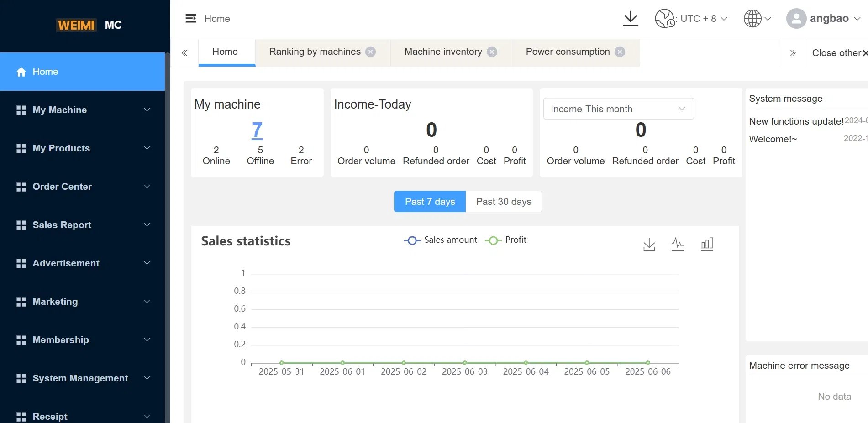This screenshot has width=868, height=423.
Task: Switch Sales statistics to bar chart view
Action: tap(707, 244)
